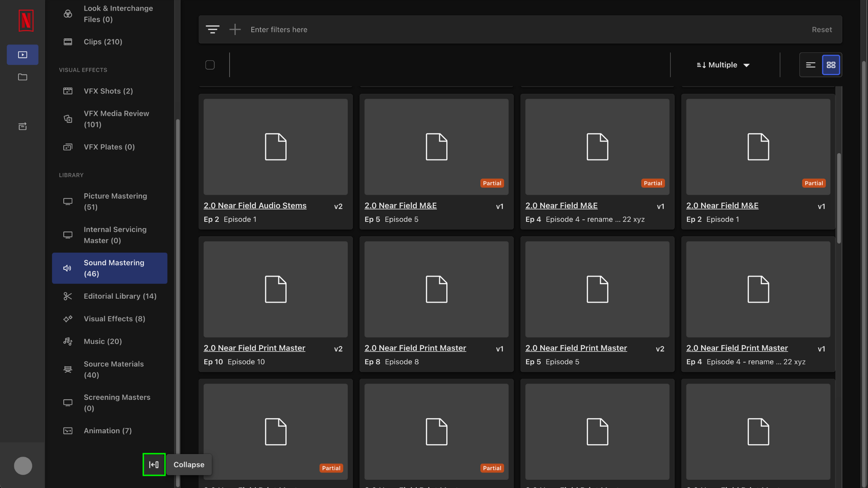Open Editorial Library (14)
Screen dimensions: 868x488
pos(109,296)
